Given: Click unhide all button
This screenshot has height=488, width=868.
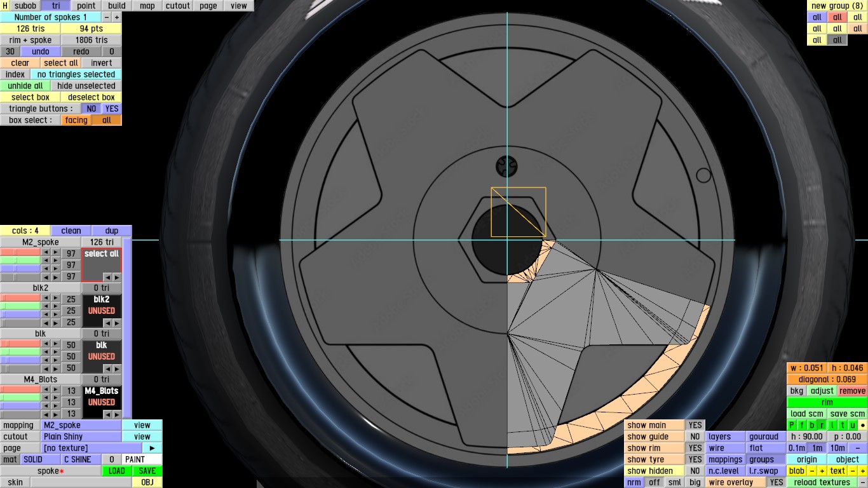Looking at the screenshot, I should click(x=25, y=86).
